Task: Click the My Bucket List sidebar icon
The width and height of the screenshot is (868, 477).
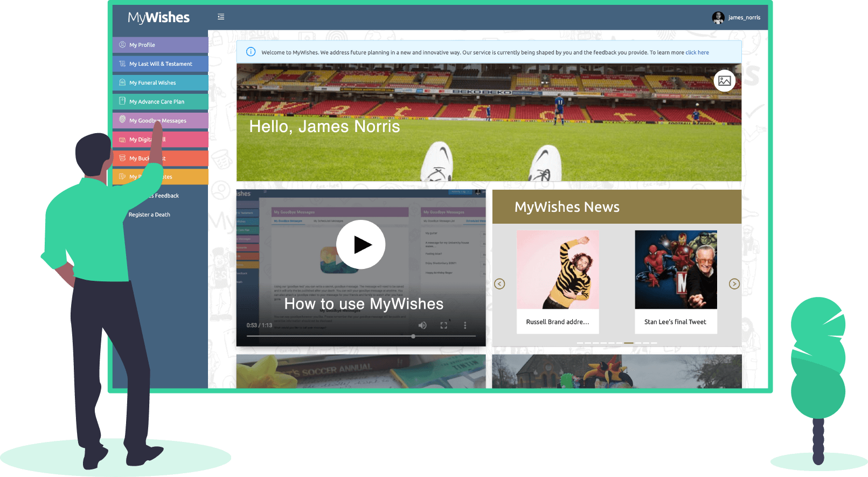Action: [x=122, y=158]
